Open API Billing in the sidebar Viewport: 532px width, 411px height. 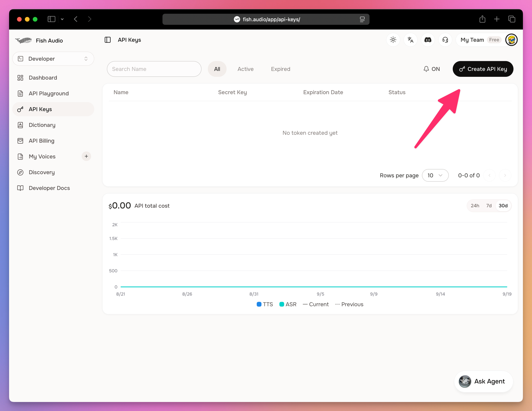53,141
